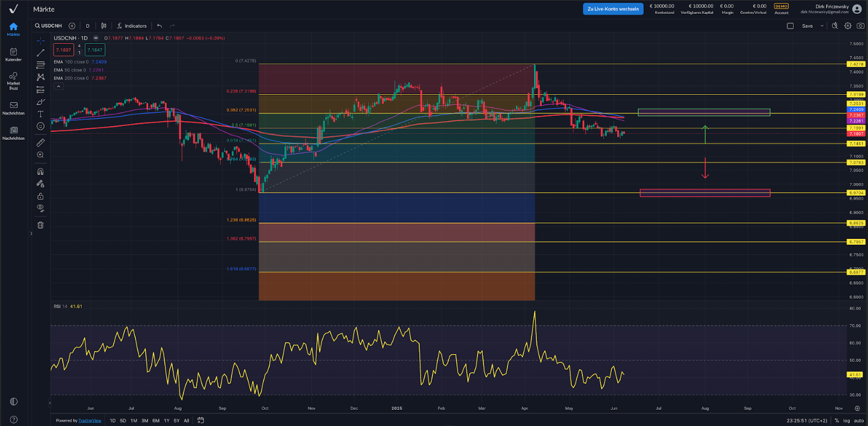Lock all drawings on the chart

point(40,196)
